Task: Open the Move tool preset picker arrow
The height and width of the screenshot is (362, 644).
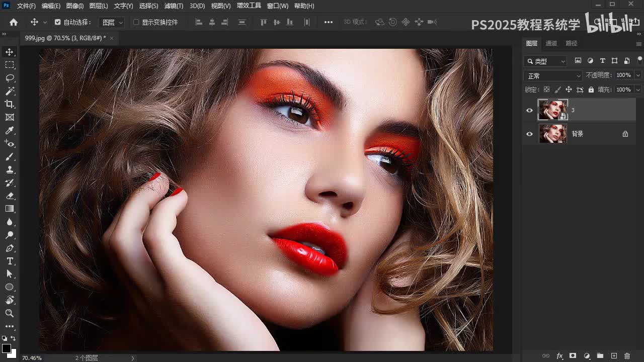Action: click(x=45, y=22)
